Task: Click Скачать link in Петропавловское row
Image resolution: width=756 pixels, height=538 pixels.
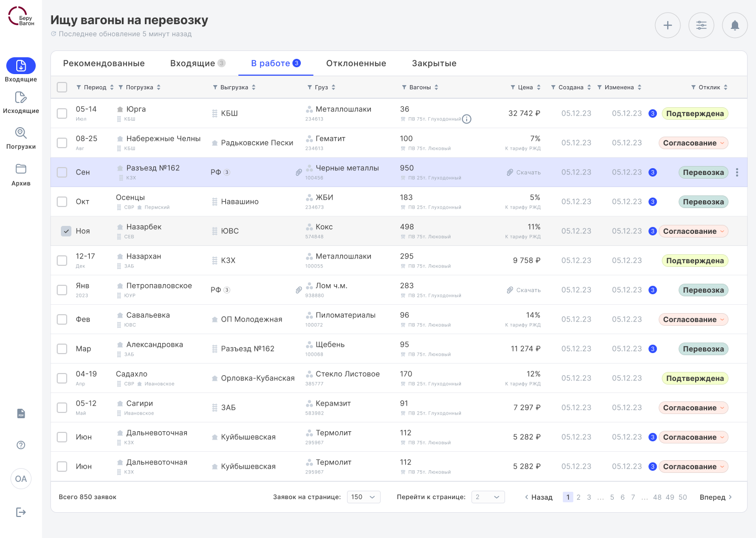Action: tap(523, 290)
